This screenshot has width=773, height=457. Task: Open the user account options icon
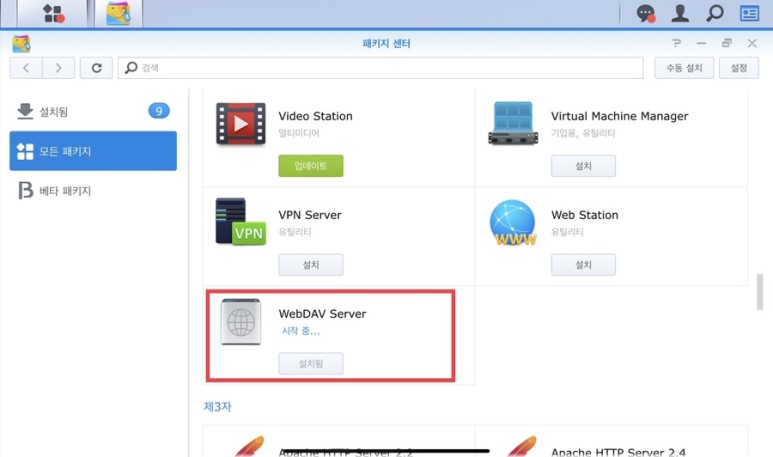click(680, 13)
